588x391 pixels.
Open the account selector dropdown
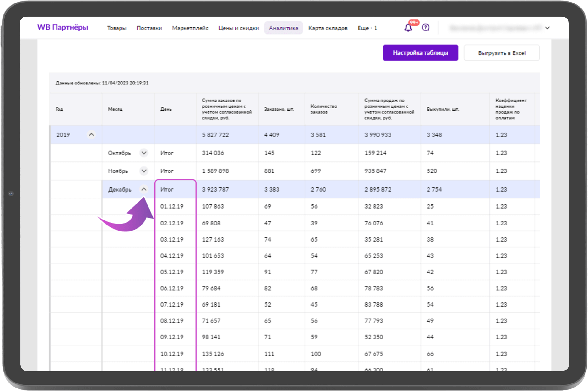coord(547,28)
